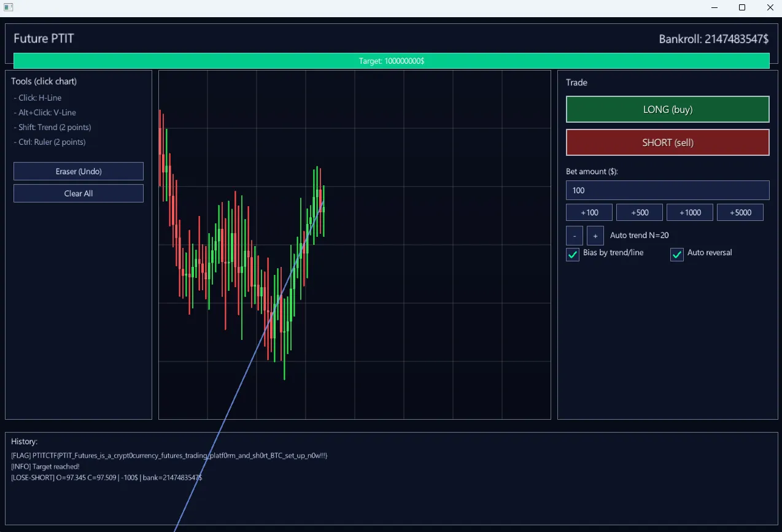
Task: Increase Auto trend N with plus button
Action: (595, 236)
